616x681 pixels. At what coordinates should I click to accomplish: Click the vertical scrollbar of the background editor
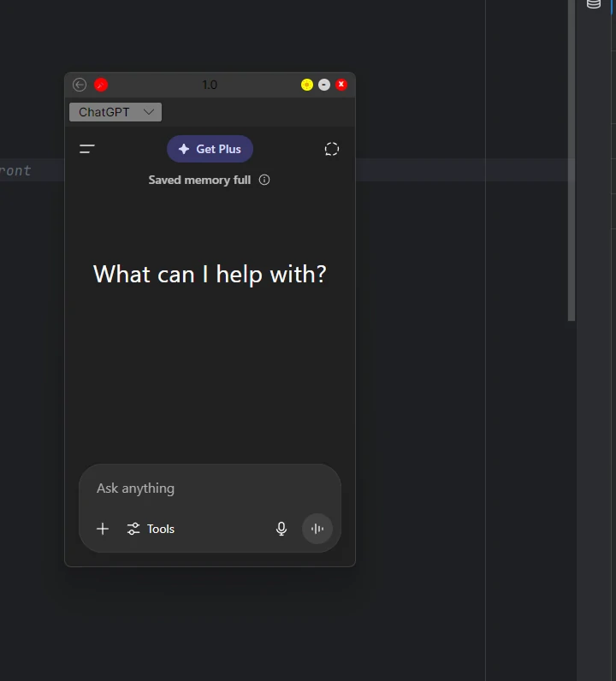click(572, 161)
